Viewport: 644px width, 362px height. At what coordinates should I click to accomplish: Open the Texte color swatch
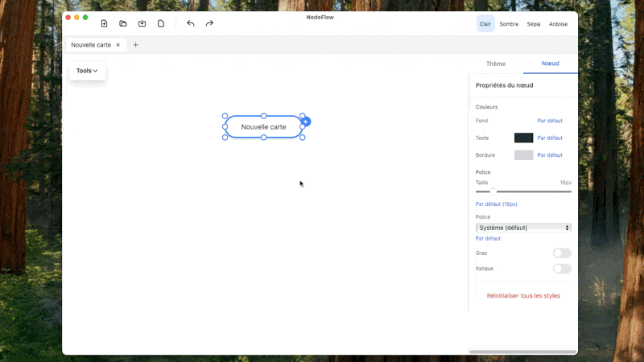coord(523,138)
